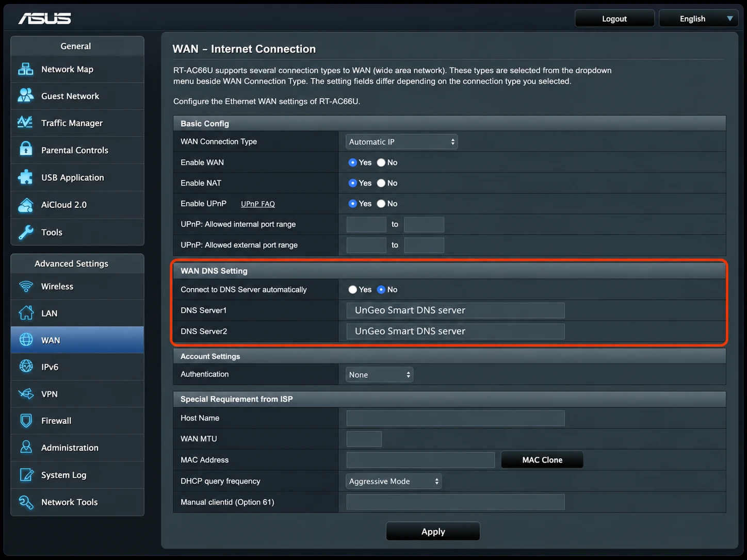The height and width of the screenshot is (560, 747).
Task: Click the WAN DNS Setting section header
Action: [x=449, y=271]
